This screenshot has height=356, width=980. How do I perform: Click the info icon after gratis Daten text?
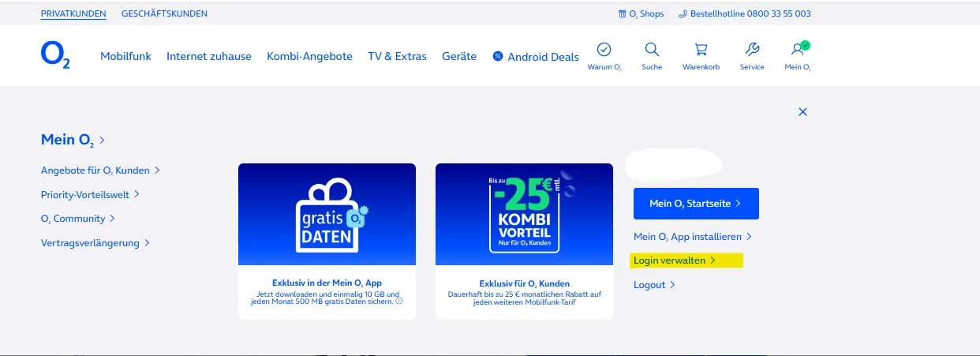tap(398, 302)
